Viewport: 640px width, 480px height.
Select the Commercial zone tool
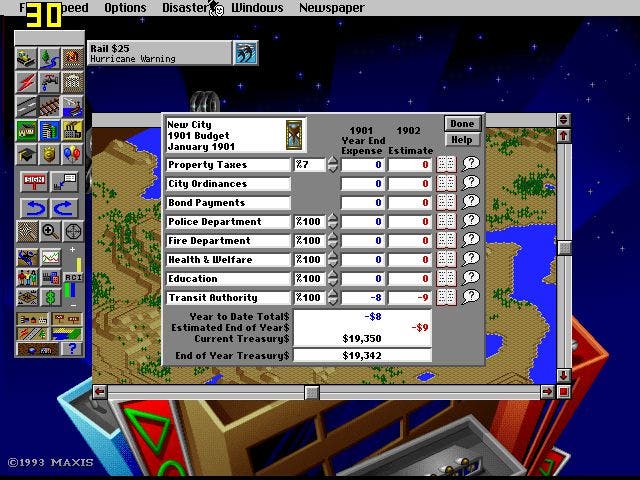pos(49,130)
